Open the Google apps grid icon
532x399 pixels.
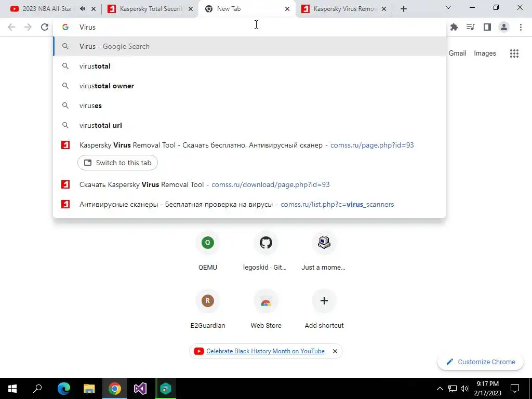[514, 54]
